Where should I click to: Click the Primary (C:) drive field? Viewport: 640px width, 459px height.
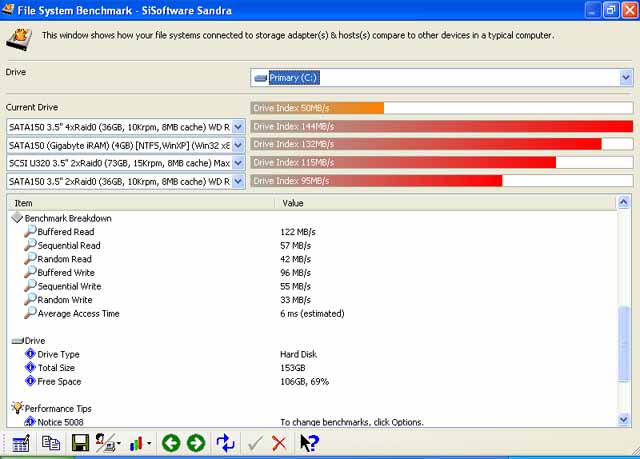(x=442, y=78)
